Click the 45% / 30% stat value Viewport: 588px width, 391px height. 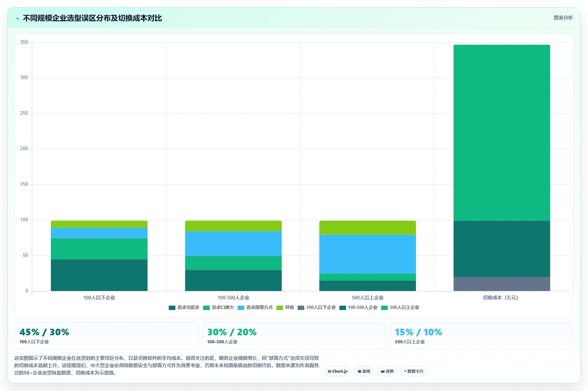tap(44, 332)
